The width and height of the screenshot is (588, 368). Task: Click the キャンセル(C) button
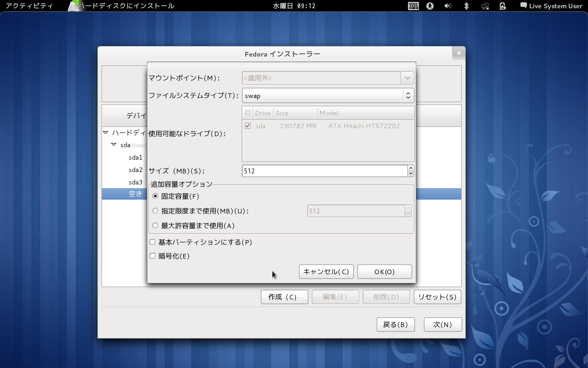(x=327, y=271)
